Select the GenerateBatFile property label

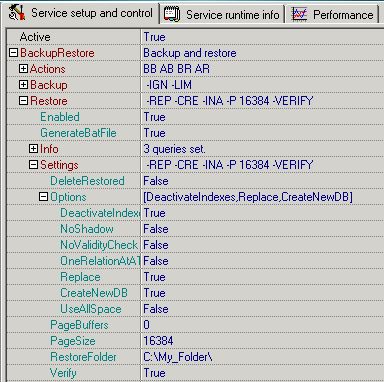tap(78, 133)
